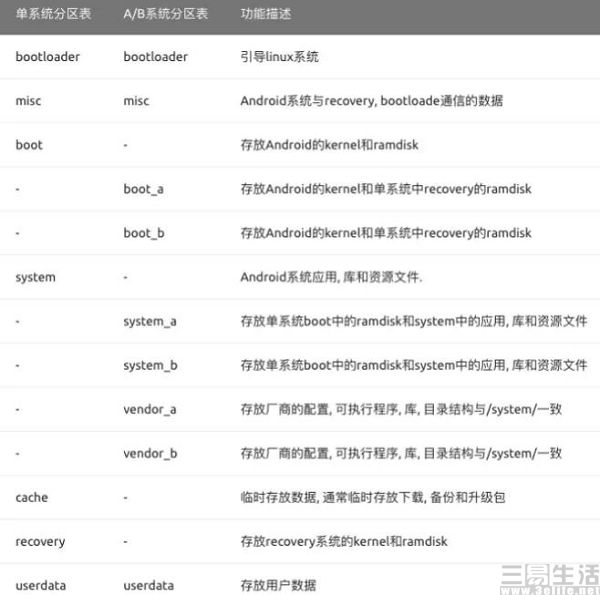Click the description 存放Android的kernel和ramdisk

click(x=329, y=145)
